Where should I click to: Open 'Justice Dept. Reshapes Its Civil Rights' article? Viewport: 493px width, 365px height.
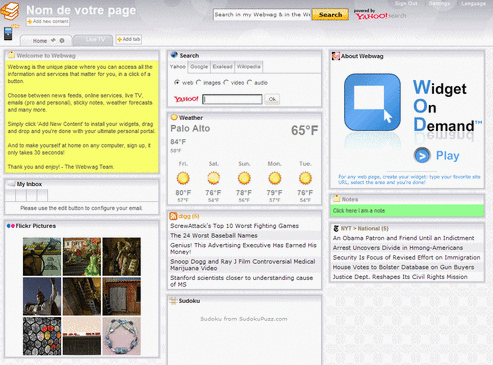tap(400, 277)
